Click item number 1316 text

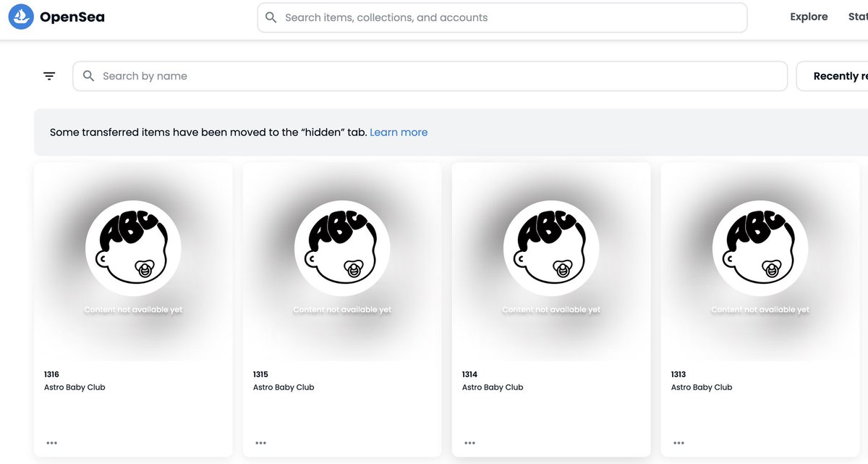pos(51,374)
